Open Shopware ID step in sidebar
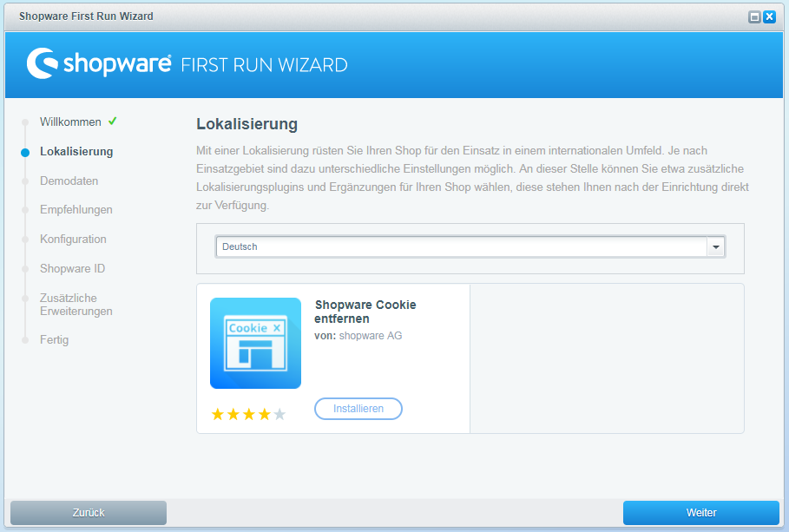 pyautogui.click(x=72, y=268)
